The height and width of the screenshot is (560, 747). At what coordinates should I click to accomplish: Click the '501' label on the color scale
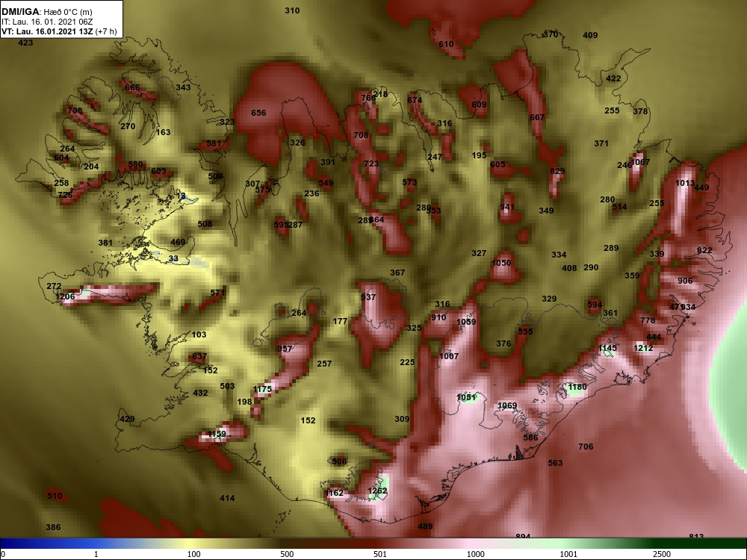pyautogui.click(x=380, y=554)
